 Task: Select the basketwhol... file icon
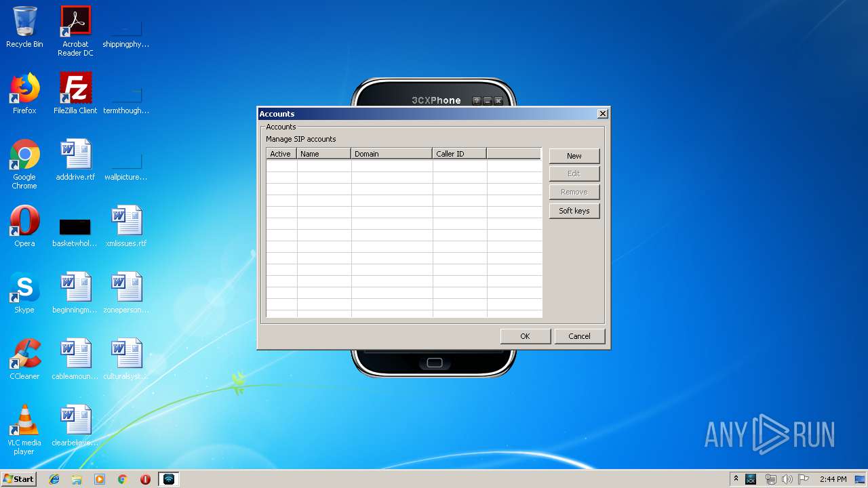point(75,230)
